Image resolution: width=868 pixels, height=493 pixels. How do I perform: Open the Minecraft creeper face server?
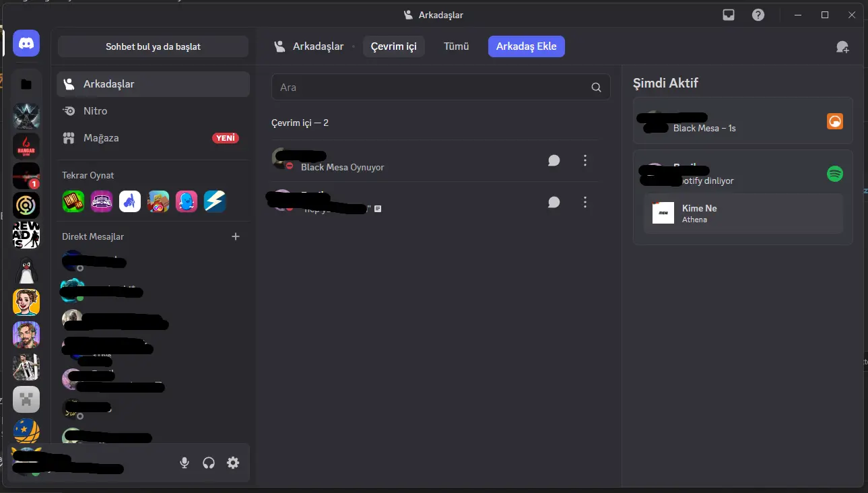[26, 399]
